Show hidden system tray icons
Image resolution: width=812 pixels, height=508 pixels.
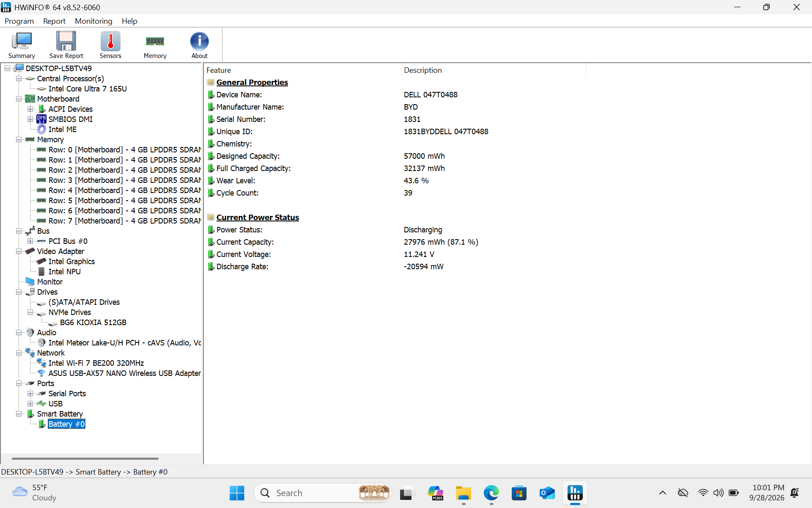663,493
